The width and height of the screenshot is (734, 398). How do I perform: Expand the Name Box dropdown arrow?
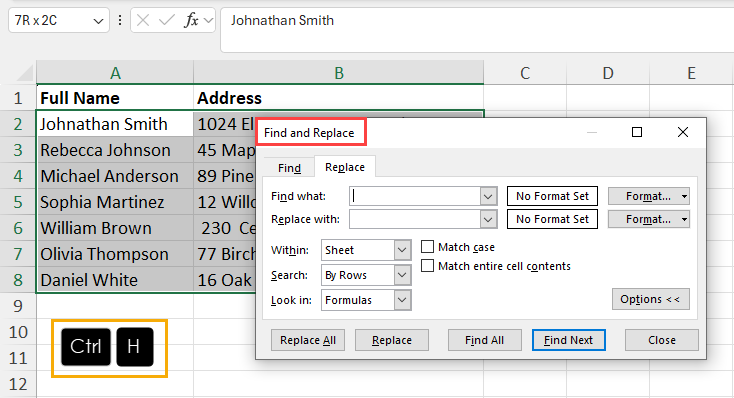pos(98,21)
